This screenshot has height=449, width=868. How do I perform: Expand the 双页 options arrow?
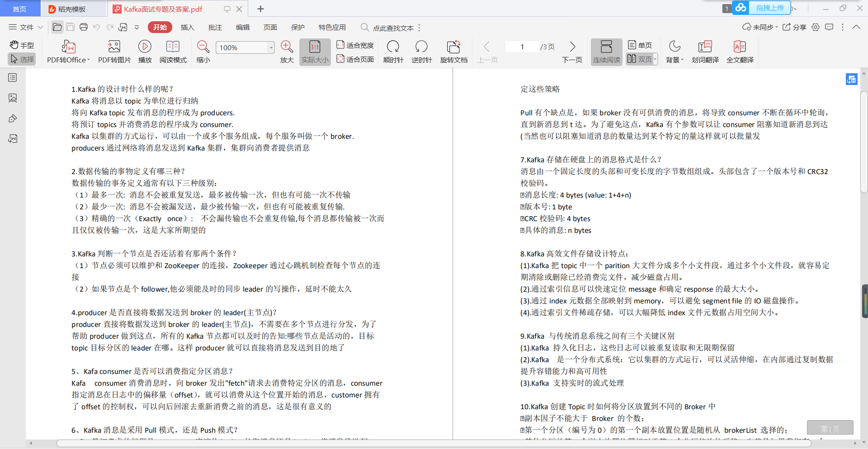click(x=655, y=59)
